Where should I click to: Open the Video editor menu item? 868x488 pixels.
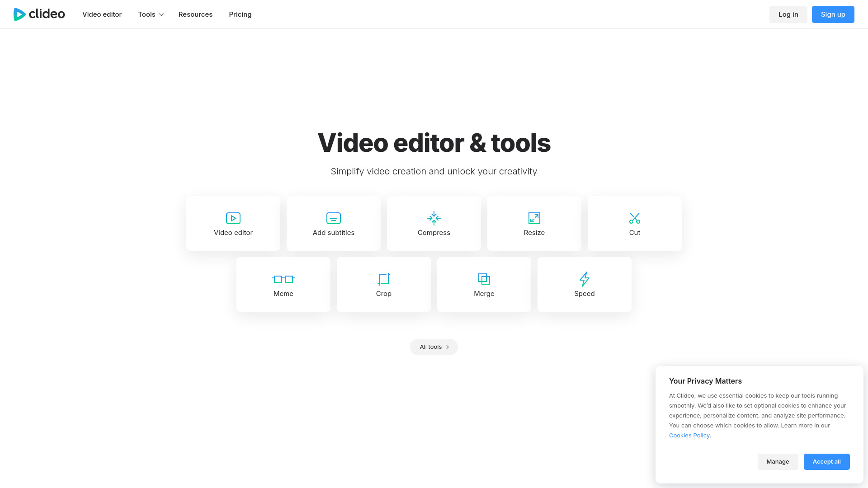[102, 14]
